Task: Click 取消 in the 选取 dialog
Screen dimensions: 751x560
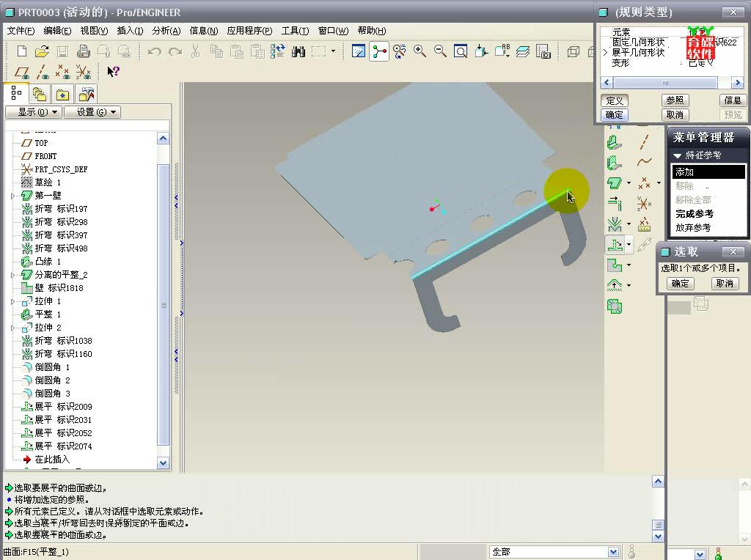Action: pyautogui.click(x=725, y=284)
